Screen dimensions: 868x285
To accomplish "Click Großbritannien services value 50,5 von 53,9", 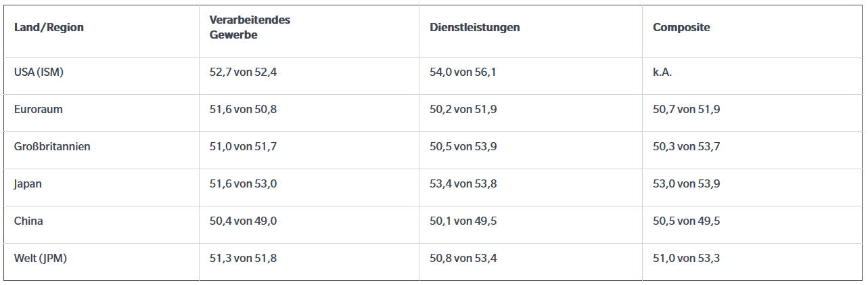I will (x=463, y=146).
